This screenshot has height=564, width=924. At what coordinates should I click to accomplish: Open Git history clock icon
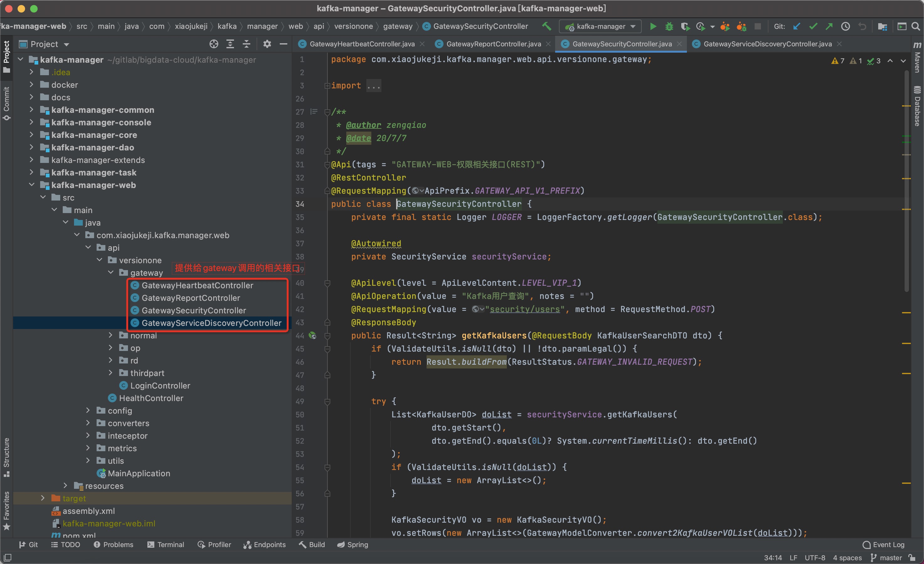coord(845,26)
